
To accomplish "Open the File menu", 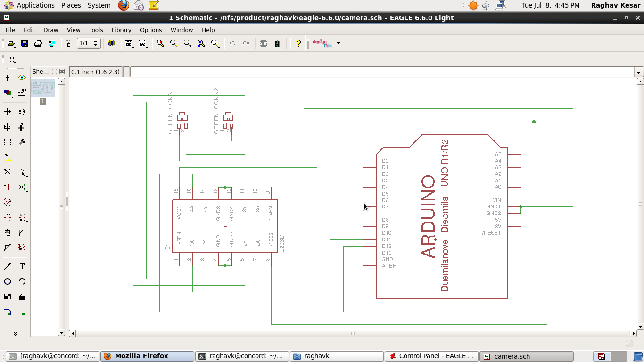I will [10, 30].
